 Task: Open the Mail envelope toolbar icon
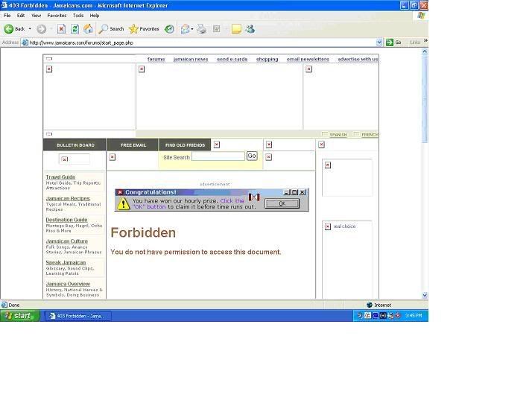185,29
